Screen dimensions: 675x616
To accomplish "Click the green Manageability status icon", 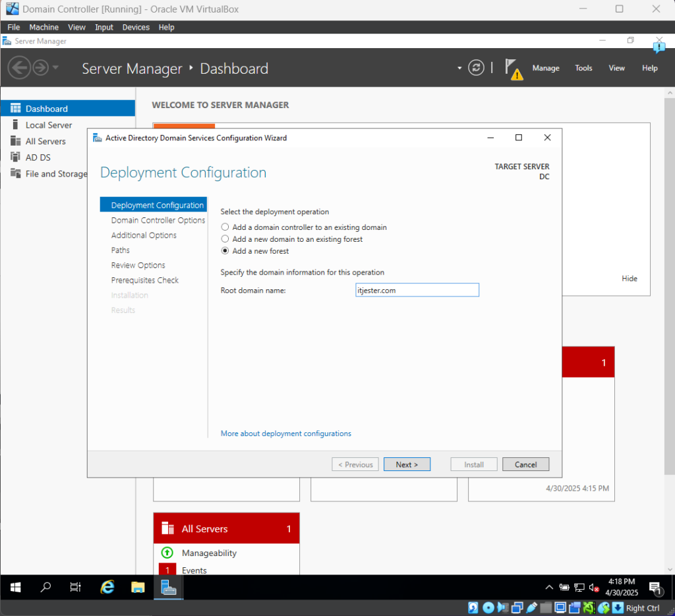I will click(x=167, y=552).
